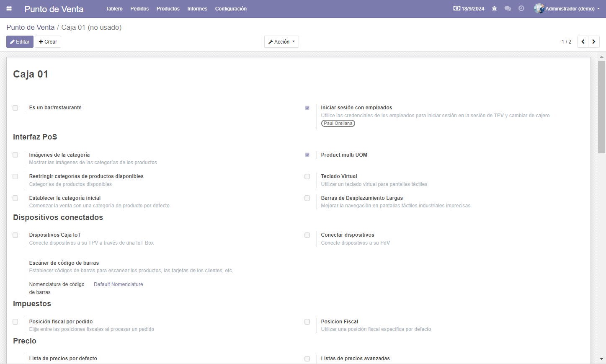Click the 'Interfaz PoS' section heading
This screenshot has height=364, width=606.
point(35,137)
